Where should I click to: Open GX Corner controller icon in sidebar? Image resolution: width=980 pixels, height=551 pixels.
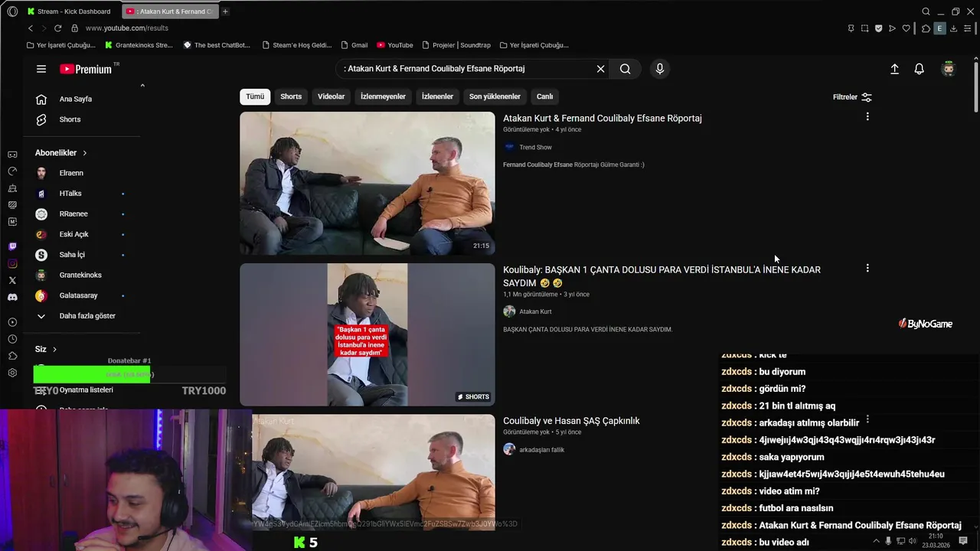[x=12, y=155]
